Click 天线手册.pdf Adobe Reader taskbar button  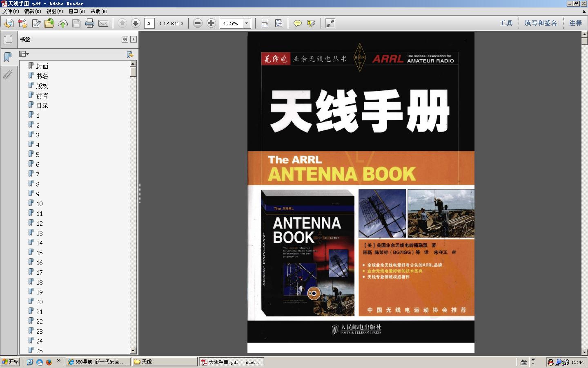232,362
